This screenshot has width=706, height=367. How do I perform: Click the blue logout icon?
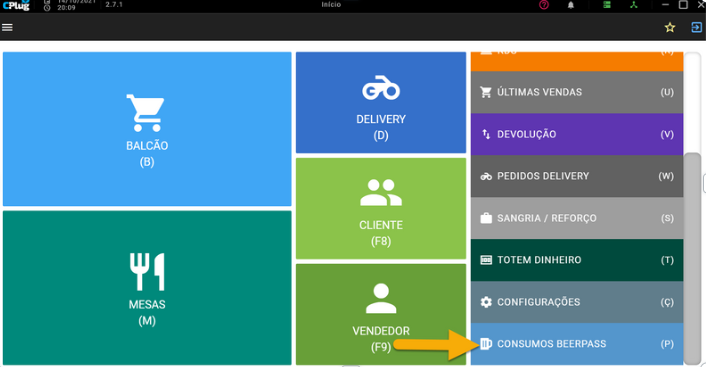[696, 27]
